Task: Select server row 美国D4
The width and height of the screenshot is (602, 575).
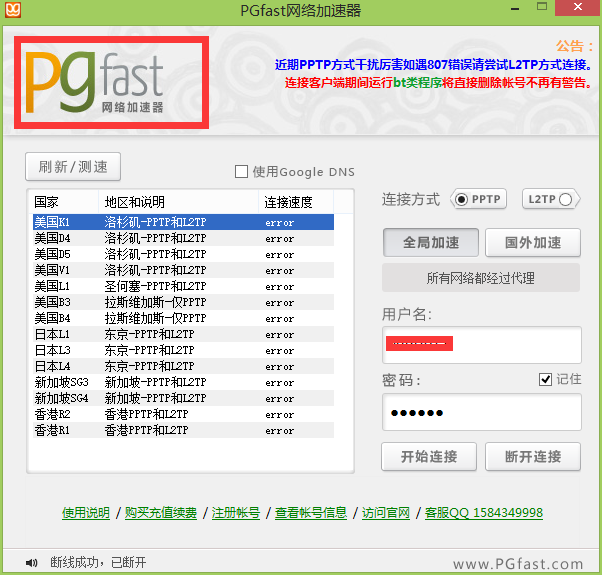Action: pos(183,238)
